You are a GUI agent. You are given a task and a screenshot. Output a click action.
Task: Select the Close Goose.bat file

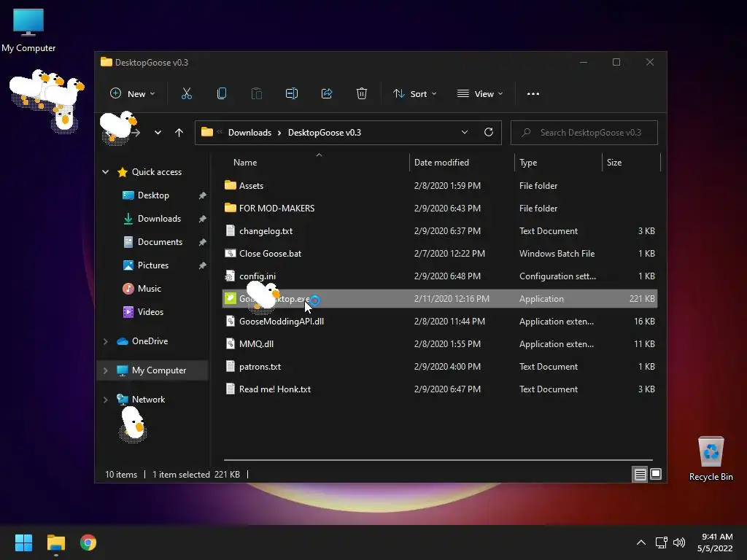440,253
